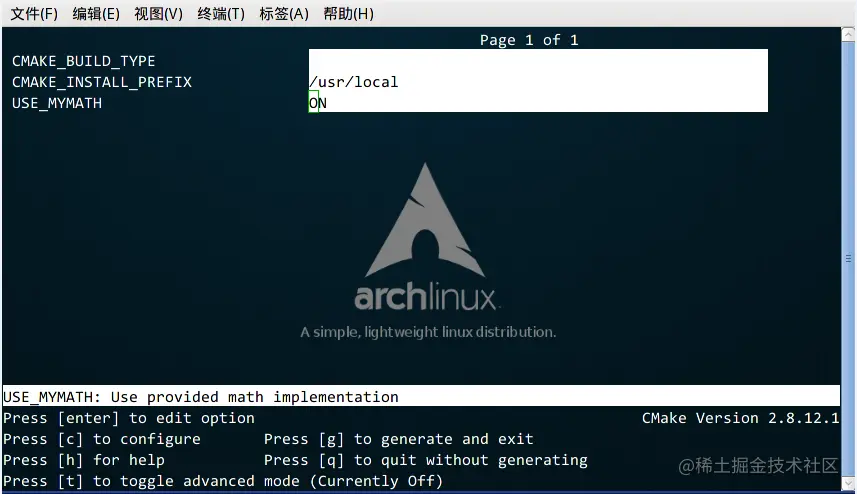Click the Press [enter] to edit option hint
The width and height of the screenshot is (857, 494).
pyautogui.click(x=129, y=418)
